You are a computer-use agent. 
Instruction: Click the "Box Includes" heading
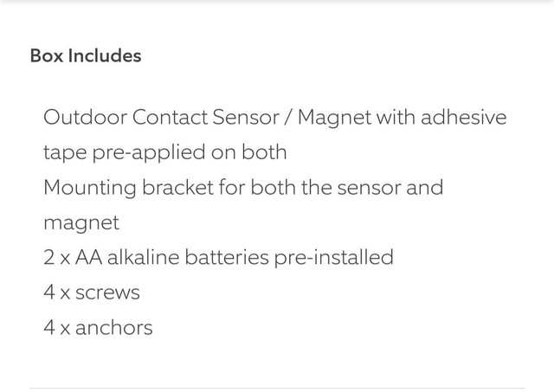tap(85, 55)
